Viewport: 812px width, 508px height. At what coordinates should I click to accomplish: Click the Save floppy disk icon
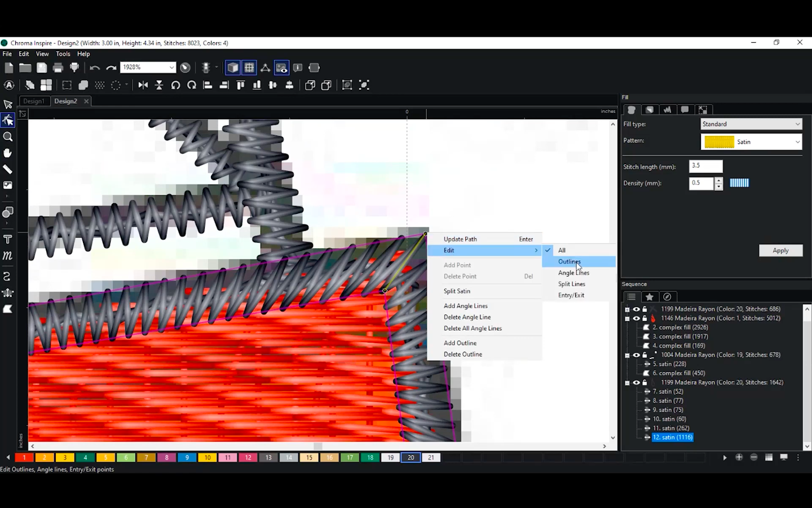pos(42,68)
